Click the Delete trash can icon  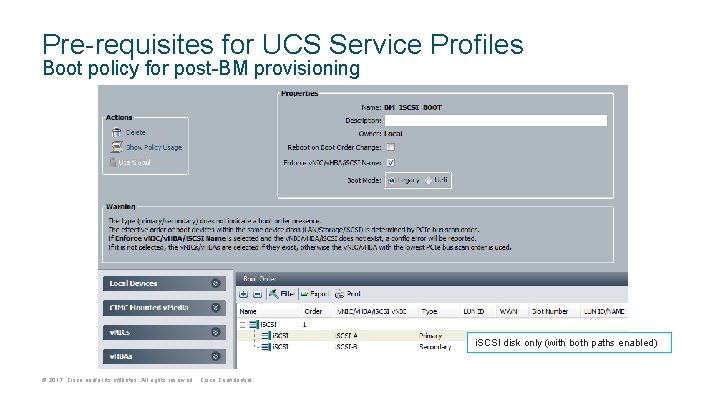(116, 132)
